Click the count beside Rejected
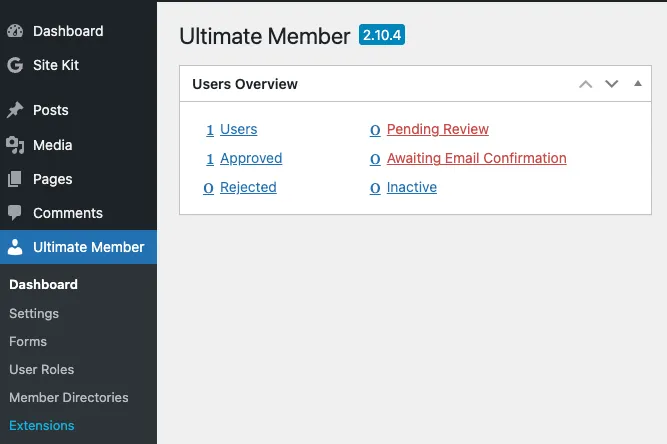Screen dimensions: 667x444 coord(208,188)
